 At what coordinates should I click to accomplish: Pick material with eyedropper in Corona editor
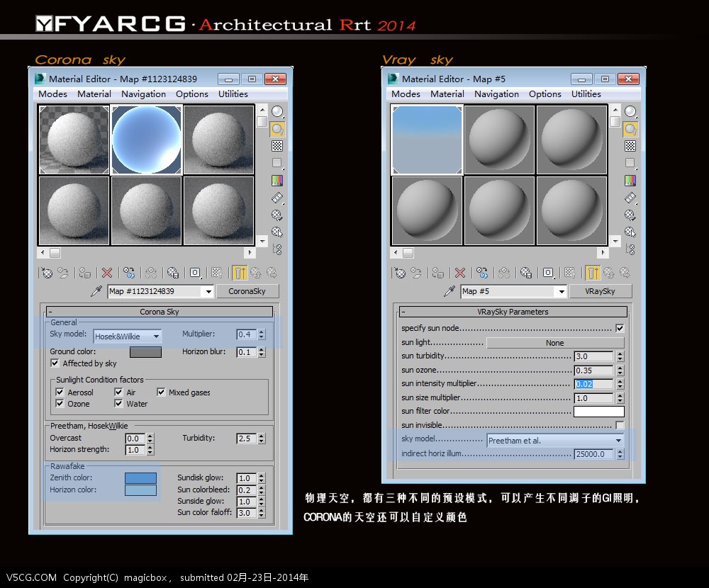tap(96, 291)
